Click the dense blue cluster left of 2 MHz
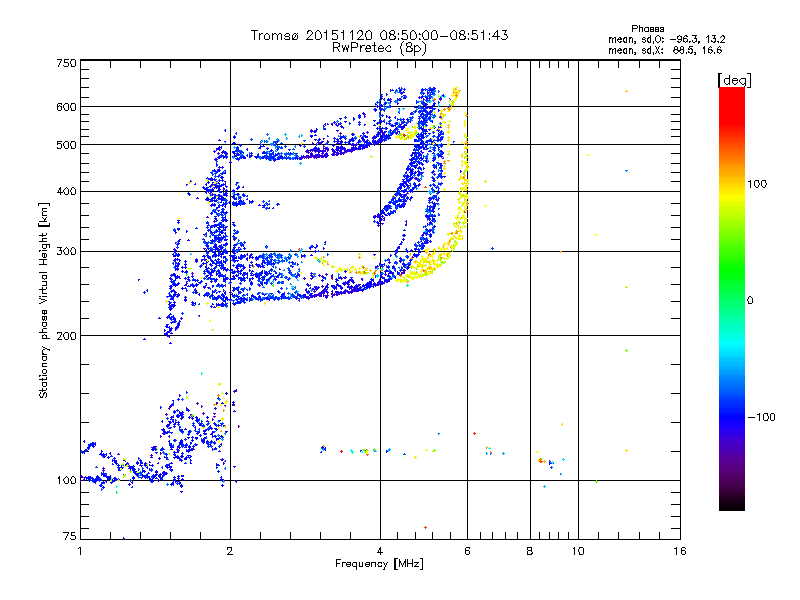 click(x=218, y=230)
